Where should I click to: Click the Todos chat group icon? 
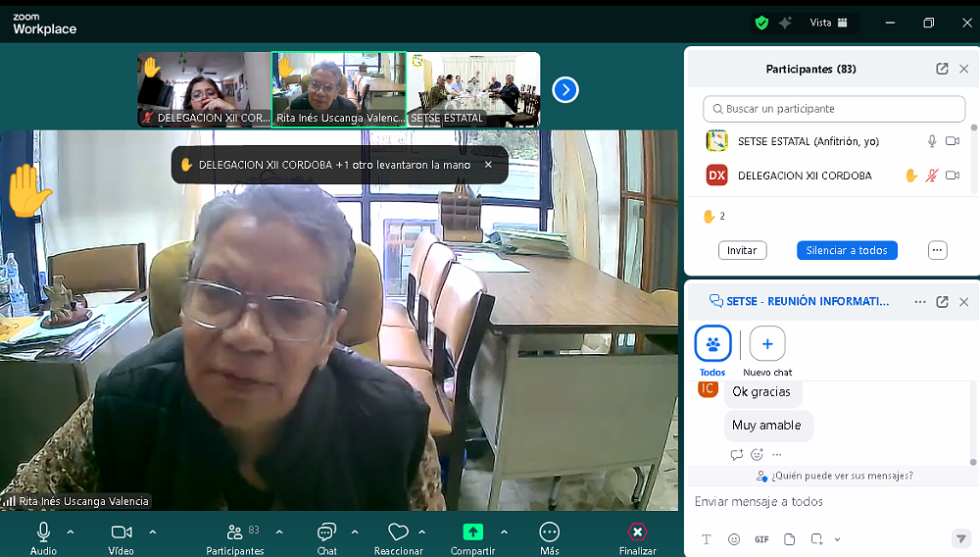(x=712, y=344)
